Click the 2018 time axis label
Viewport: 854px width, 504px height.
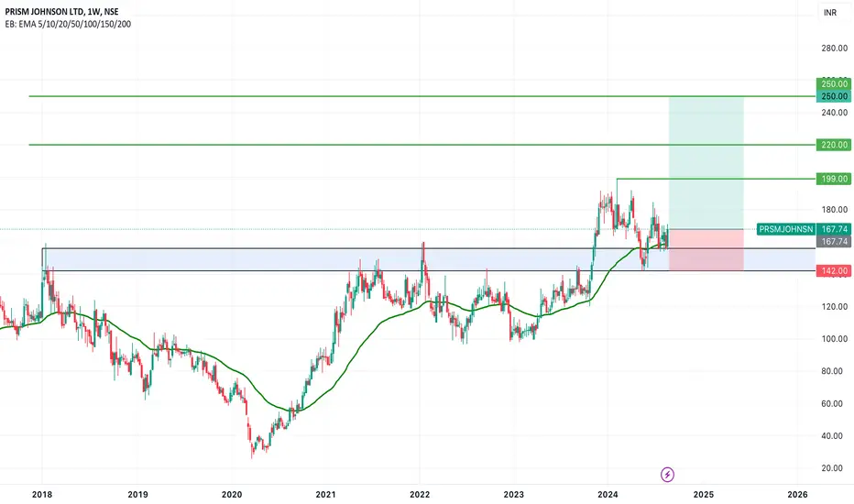42,495
